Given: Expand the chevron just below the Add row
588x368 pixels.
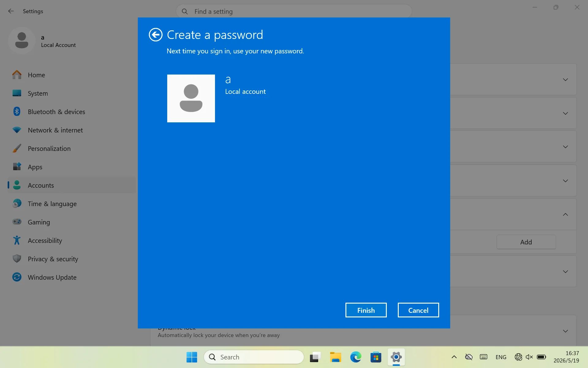Looking at the screenshot, I should point(565,272).
